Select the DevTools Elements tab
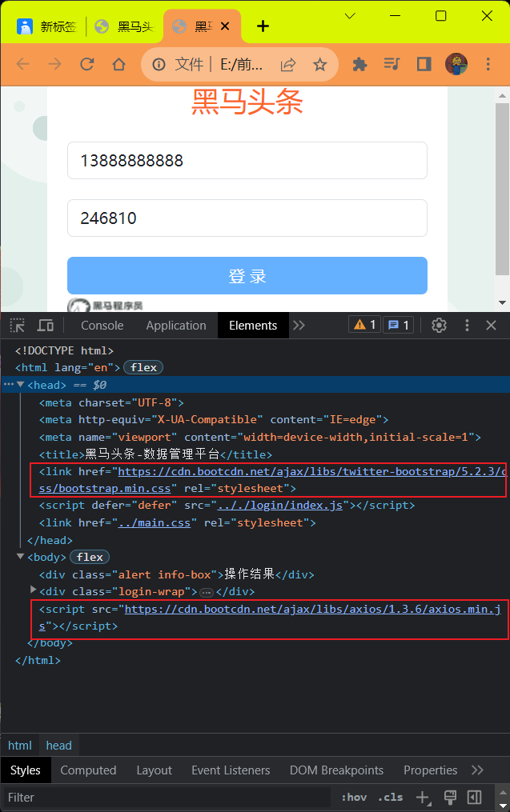 (x=253, y=326)
